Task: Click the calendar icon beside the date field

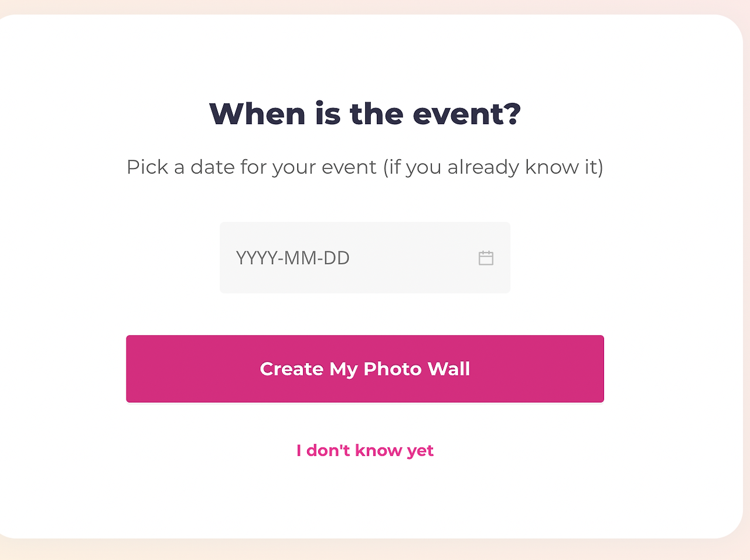Action: 486,258
